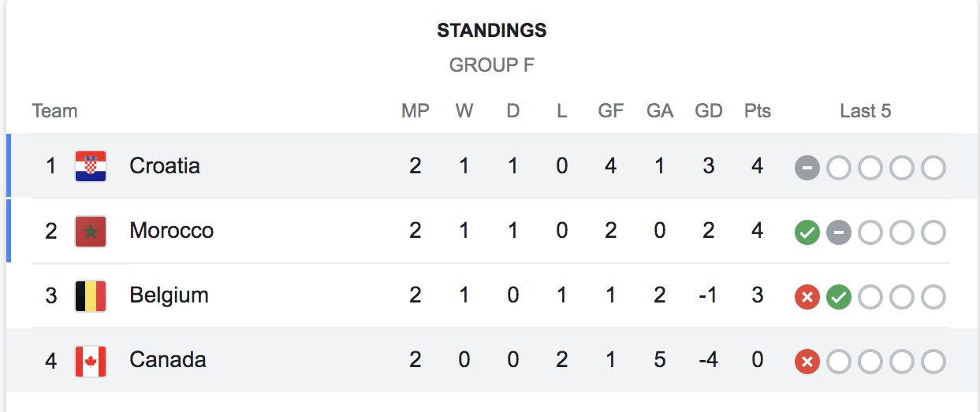Click the Croatia flag icon
Image resolution: width=980 pixels, height=412 pixels.
coord(91,166)
